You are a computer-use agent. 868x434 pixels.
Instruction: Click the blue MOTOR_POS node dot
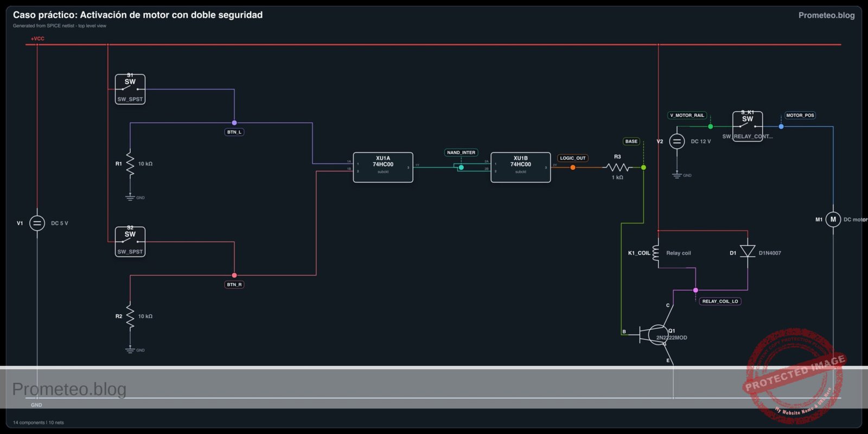(x=781, y=126)
